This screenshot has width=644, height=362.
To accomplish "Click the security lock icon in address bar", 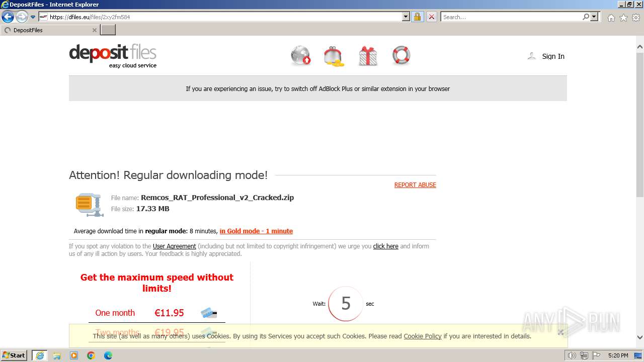I will [x=417, y=17].
